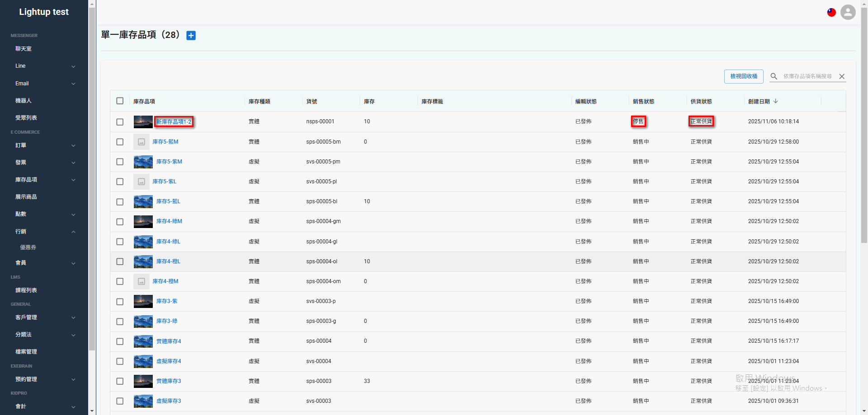868x415 pixels.
Task: Click the Lightup test logo title
Action: click(x=44, y=12)
